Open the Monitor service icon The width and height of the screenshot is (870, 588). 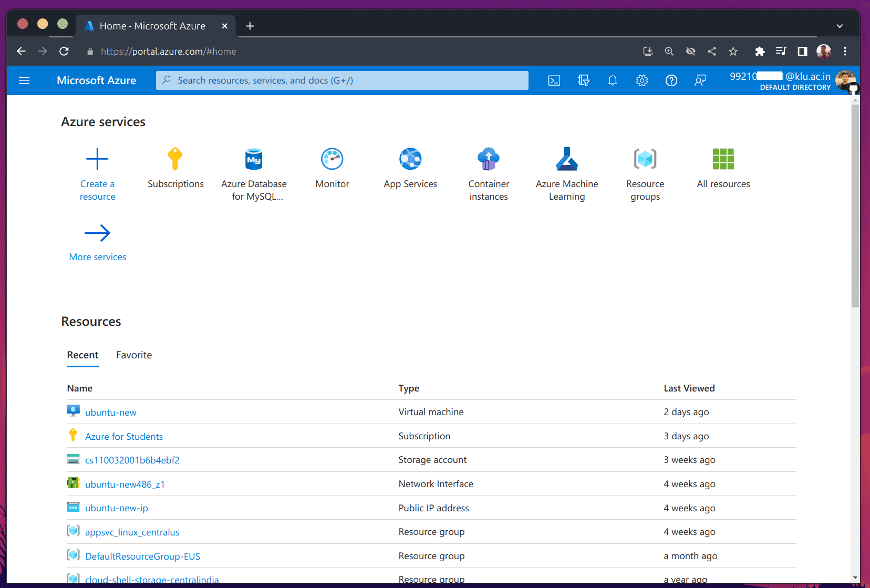coord(332,159)
